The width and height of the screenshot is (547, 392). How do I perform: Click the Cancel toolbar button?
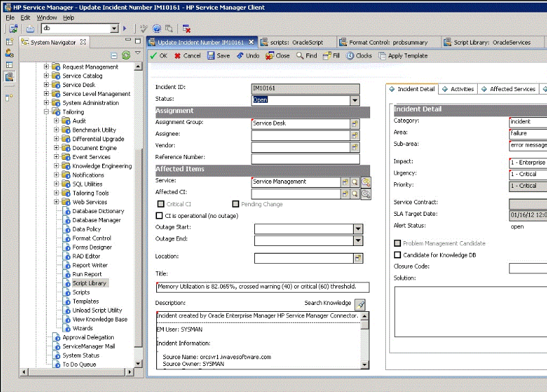[188, 56]
